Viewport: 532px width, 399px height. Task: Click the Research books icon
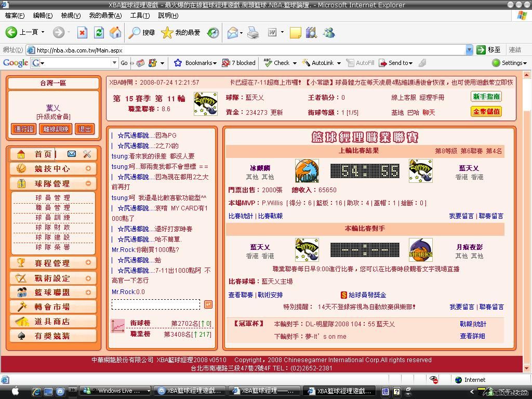pyautogui.click(x=312, y=33)
